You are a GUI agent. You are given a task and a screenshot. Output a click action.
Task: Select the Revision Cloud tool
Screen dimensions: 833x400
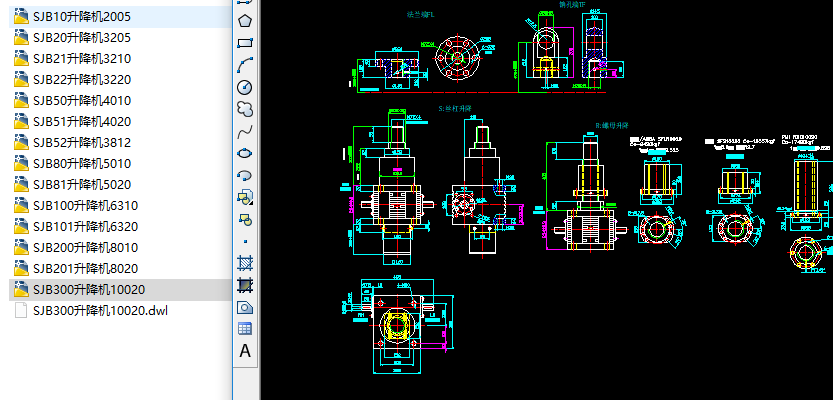point(245,109)
